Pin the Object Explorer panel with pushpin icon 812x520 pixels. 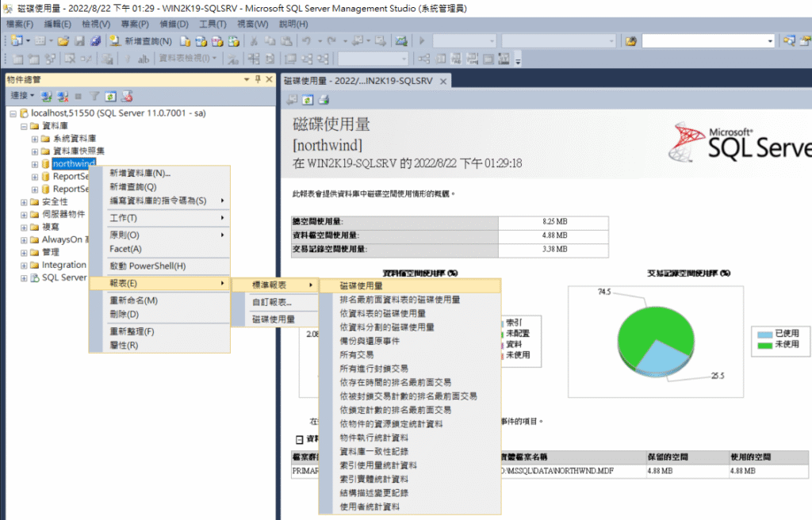click(258, 79)
